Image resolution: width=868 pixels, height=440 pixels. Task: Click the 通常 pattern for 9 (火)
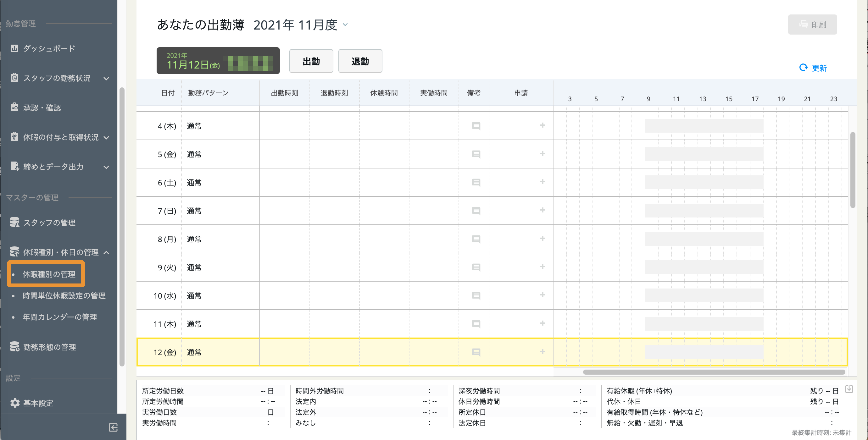pyautogui.click(x=194, y=267)
